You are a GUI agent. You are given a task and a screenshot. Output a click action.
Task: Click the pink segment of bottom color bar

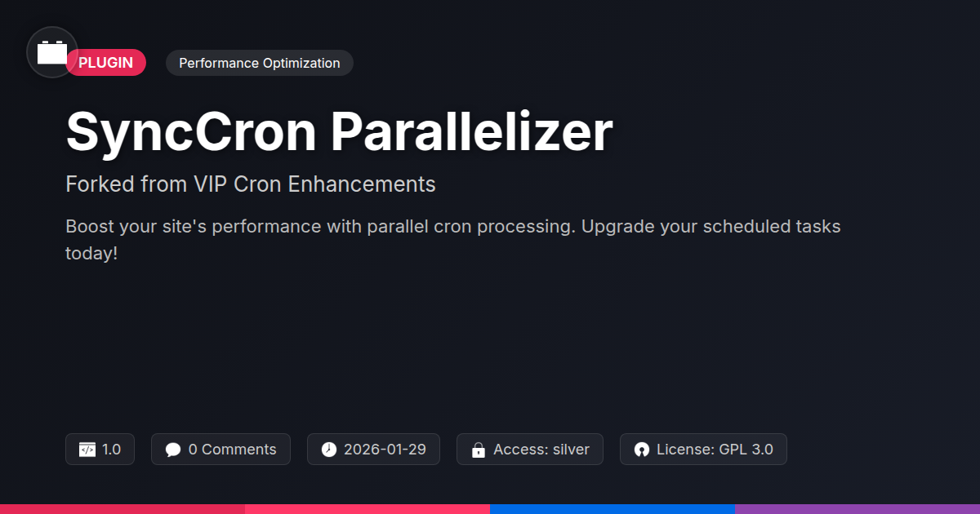tap(367, 508)
